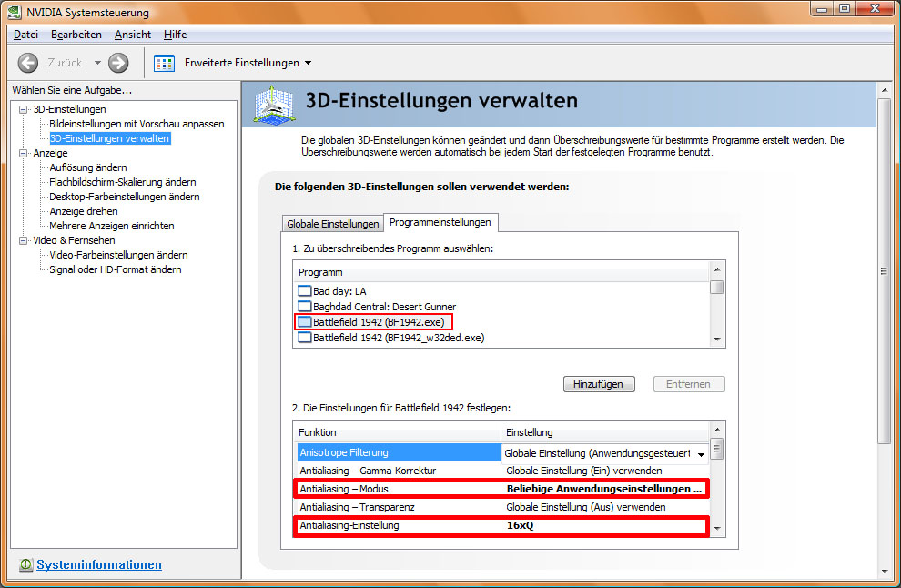
Task: Click the Zurück back arrow icon
Action: pos(27,63)
